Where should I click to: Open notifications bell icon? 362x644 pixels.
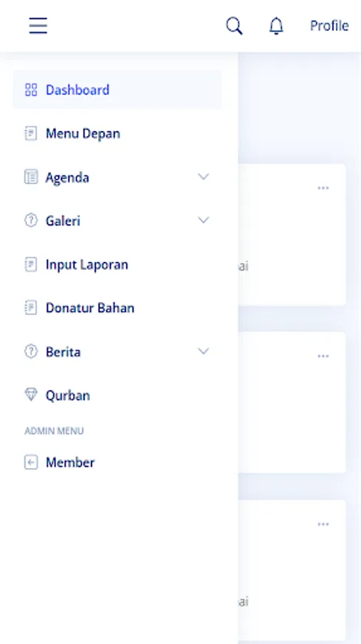click(276, 26)
